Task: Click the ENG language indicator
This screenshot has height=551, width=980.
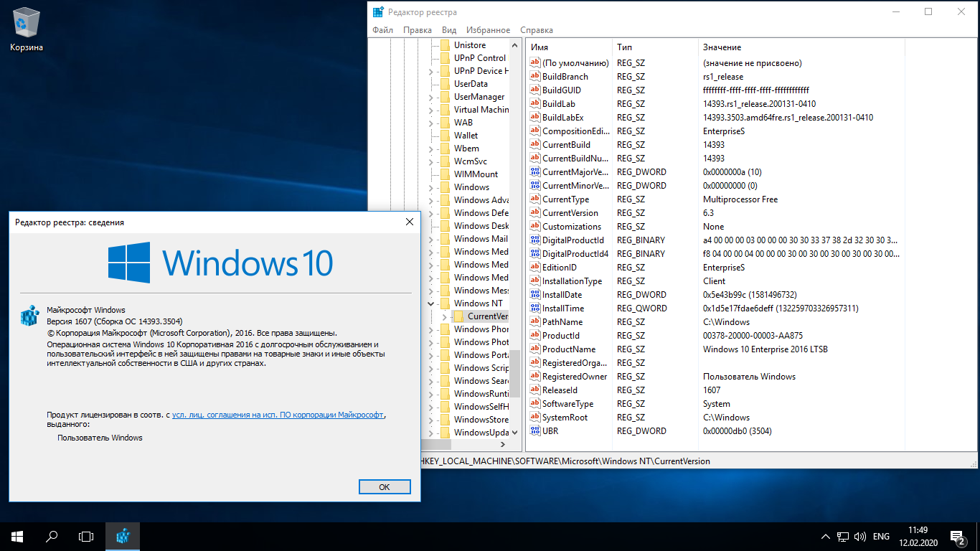Action: tap(881, 536)
